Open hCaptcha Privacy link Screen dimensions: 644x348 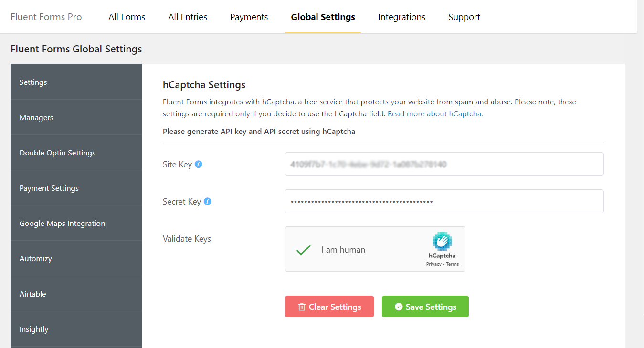(433, 264)
